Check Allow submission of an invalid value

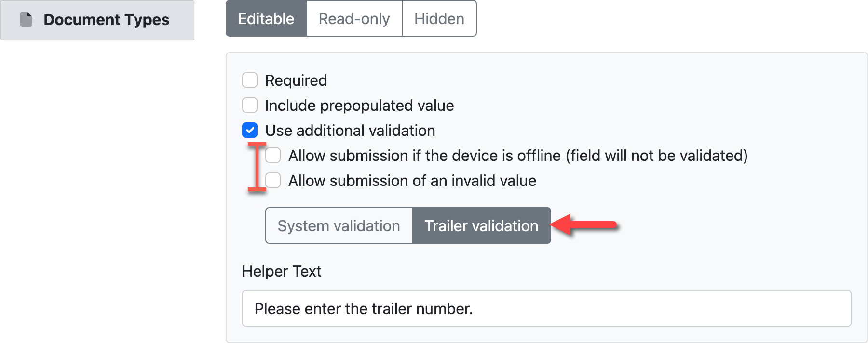272,180
